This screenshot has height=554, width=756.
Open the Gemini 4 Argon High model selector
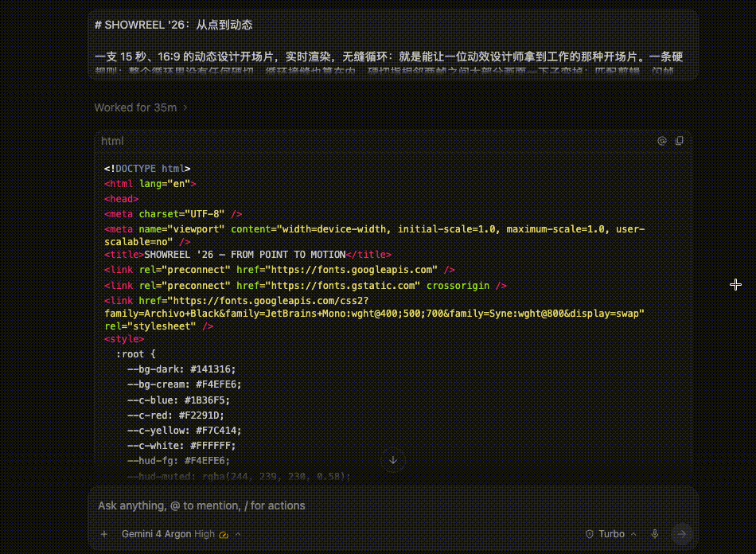click(181, 534)
